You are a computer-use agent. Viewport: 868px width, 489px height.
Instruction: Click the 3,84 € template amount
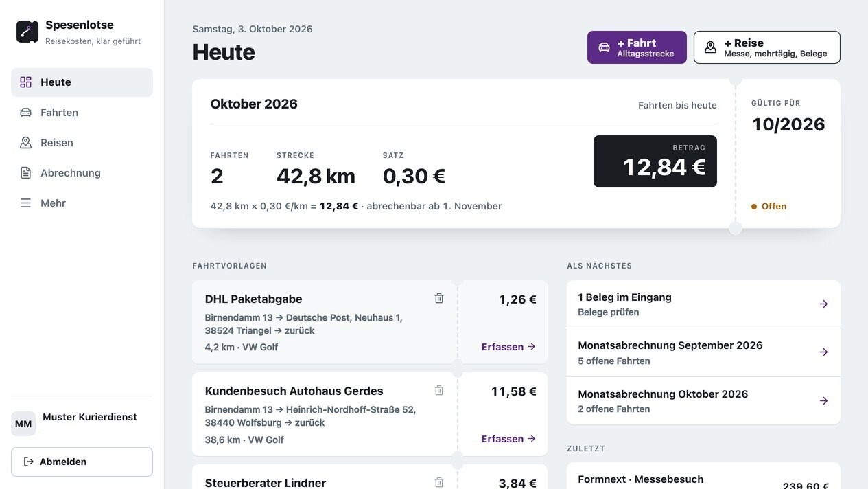[517, 484]
